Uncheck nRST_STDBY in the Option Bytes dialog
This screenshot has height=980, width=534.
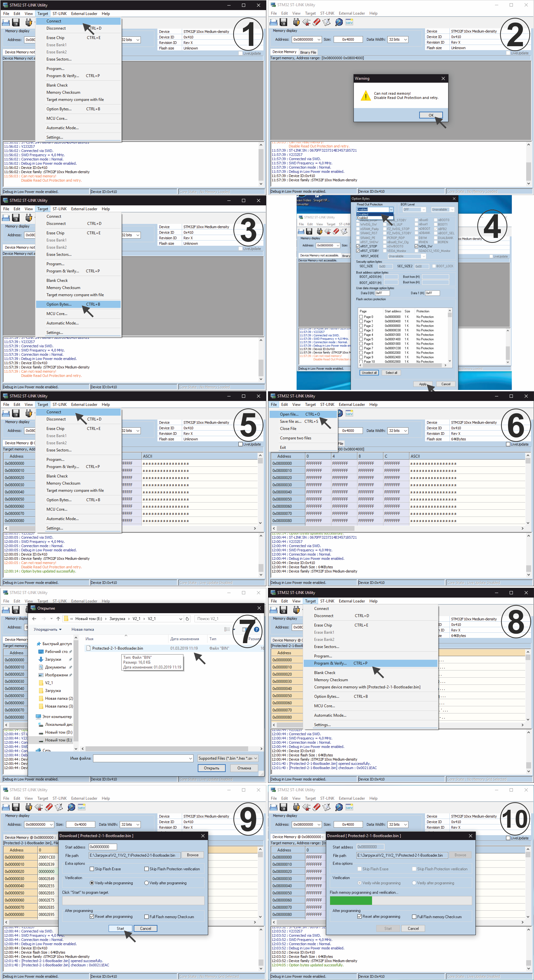coord(358,251)
